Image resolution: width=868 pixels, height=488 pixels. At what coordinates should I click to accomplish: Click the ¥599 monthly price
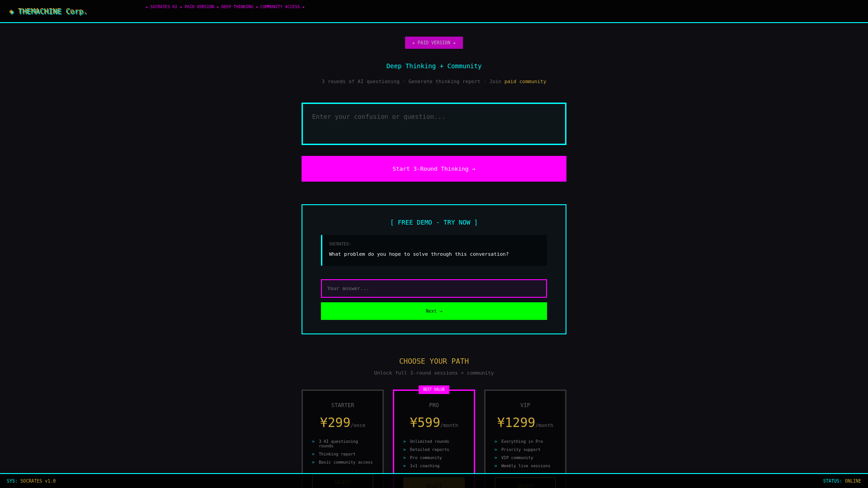pos(434,423)
